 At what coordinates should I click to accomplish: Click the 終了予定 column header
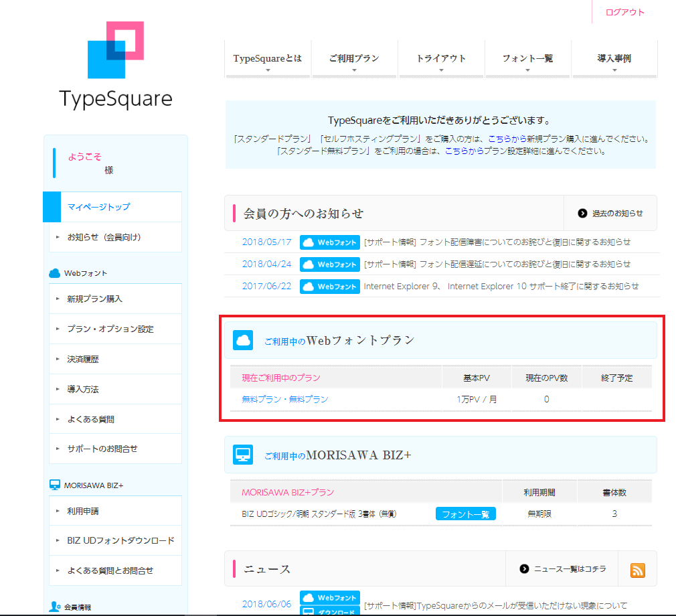pyautogui.click(x=616, y=378)
